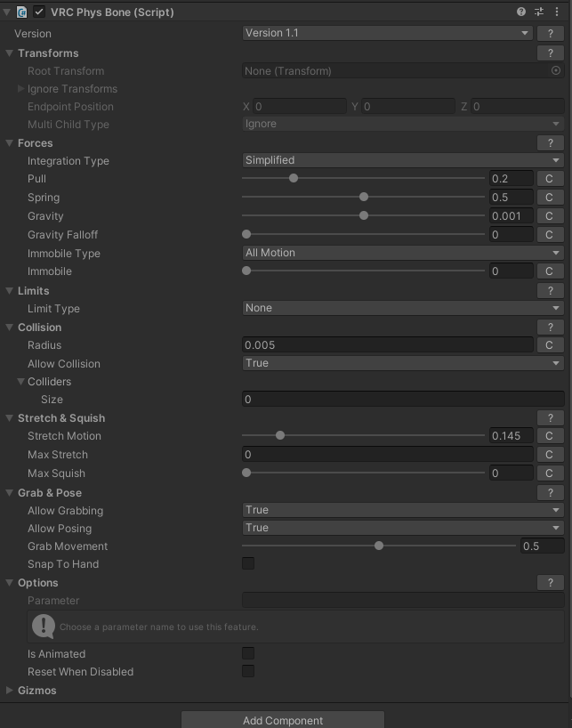
Task: Expand the Gizmos section
Action: click(10, 691)
